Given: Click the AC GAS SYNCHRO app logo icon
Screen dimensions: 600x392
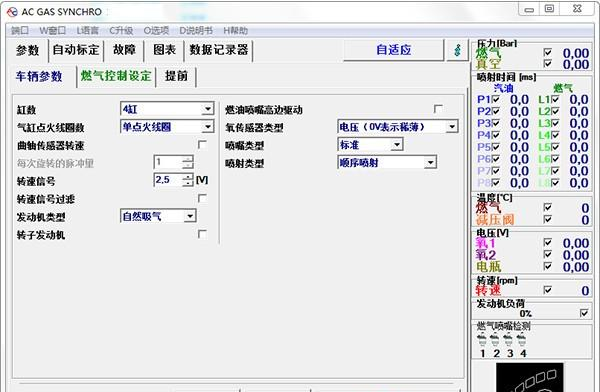Looking at the screenshot, I should click(x=12, y=11).
